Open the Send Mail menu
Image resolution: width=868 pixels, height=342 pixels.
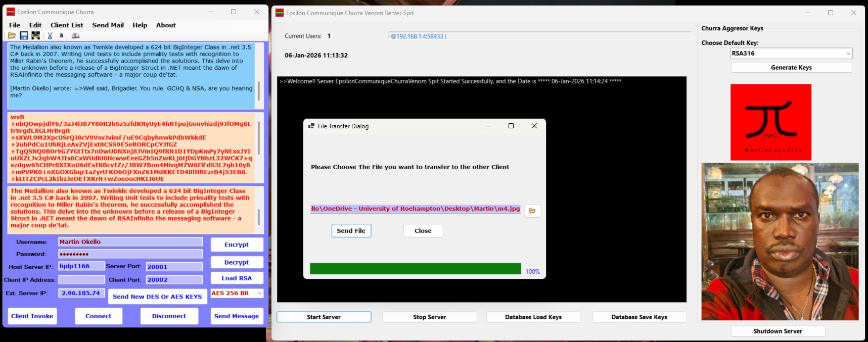tap(108, 25)
